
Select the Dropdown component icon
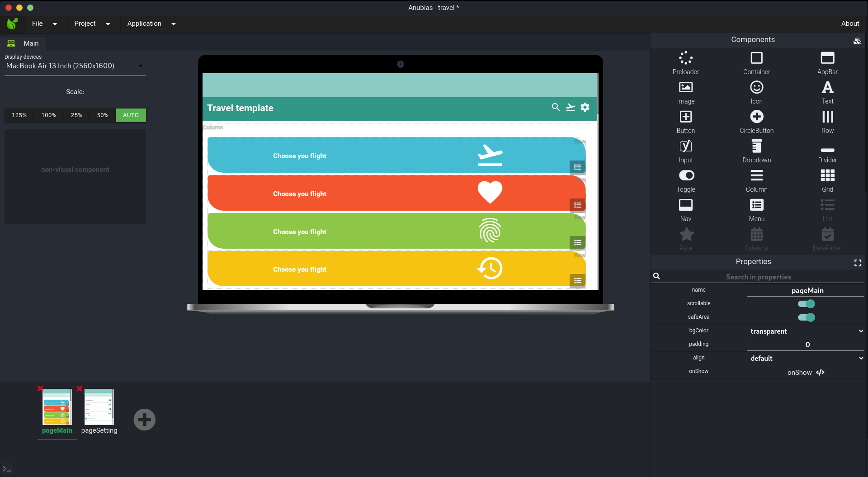pos(756,146)
